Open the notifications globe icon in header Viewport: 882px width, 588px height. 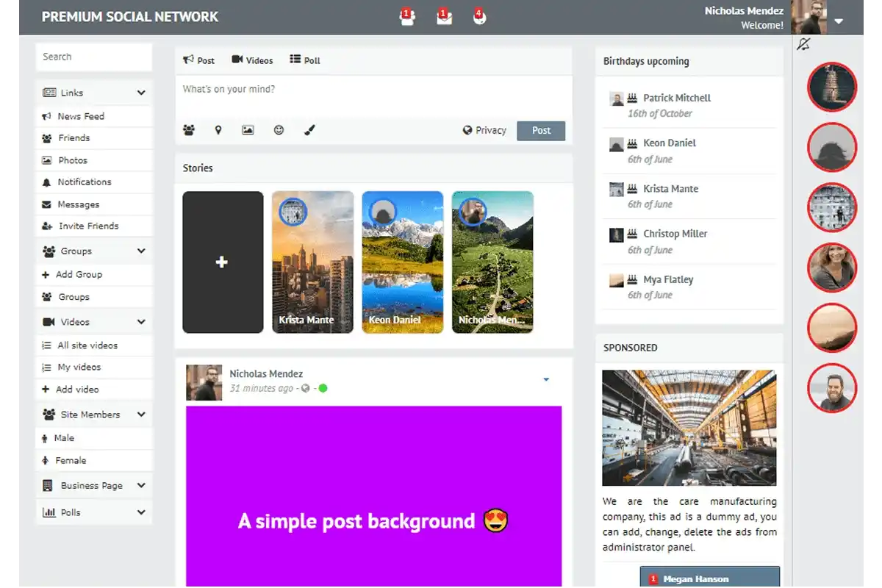tap(479, 18)
